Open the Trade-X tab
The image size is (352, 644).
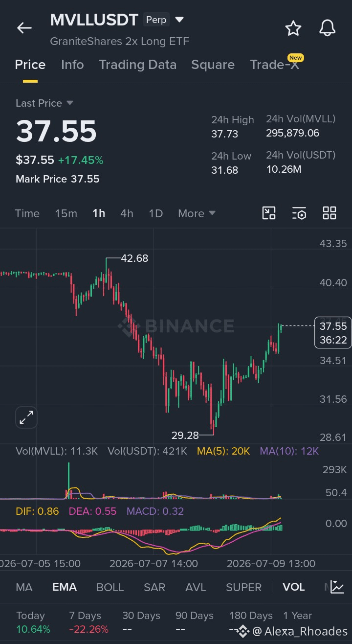(275, 65)
